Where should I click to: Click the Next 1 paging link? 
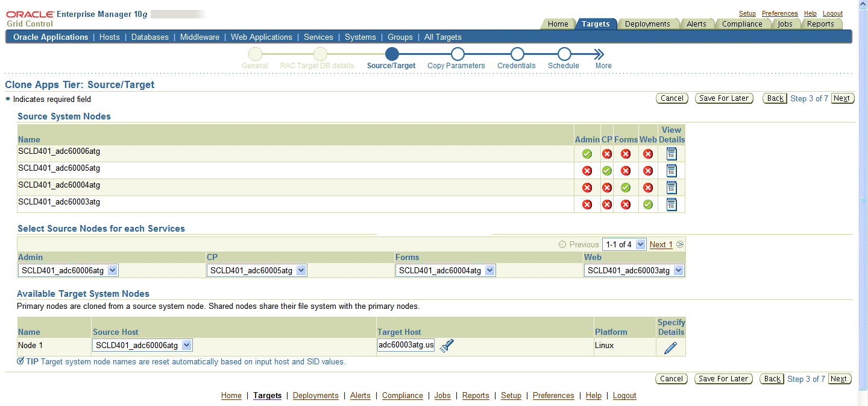coord(661,244)
